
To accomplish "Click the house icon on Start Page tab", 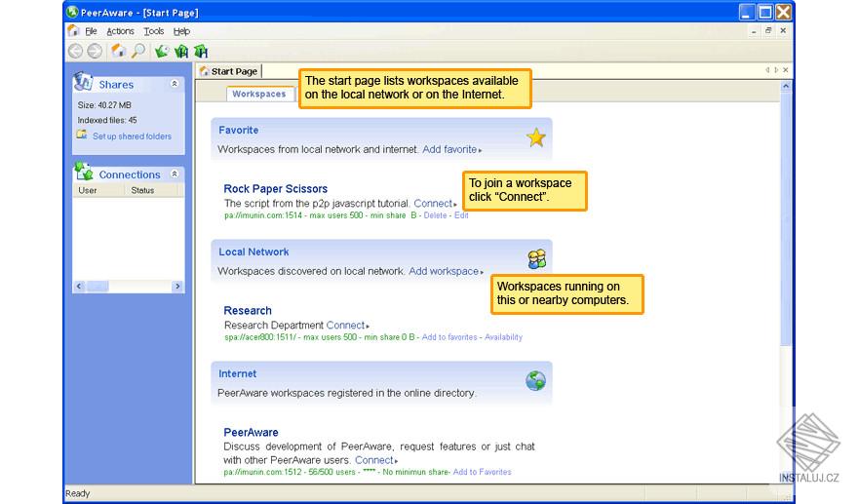I will coord(204,71).
